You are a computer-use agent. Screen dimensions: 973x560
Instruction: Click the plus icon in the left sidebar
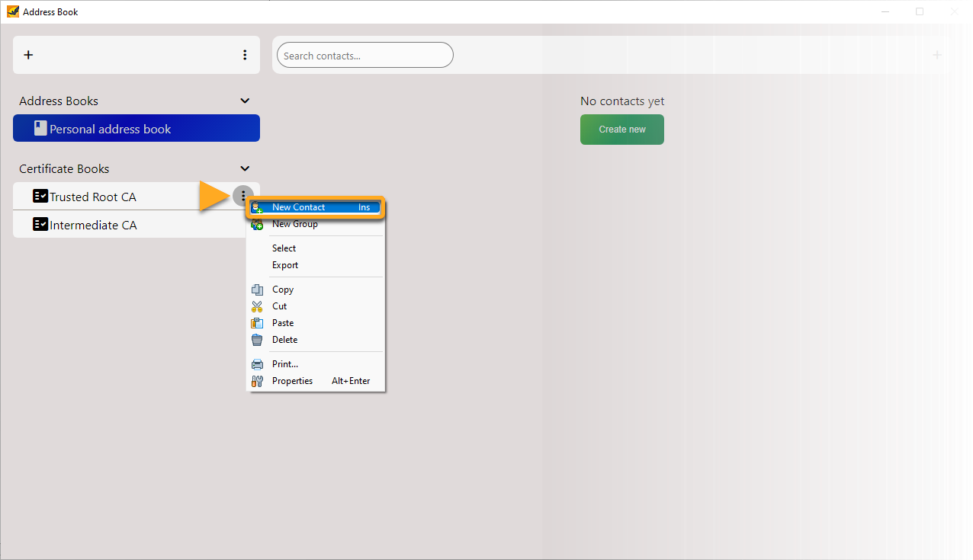tap(28, 55)
